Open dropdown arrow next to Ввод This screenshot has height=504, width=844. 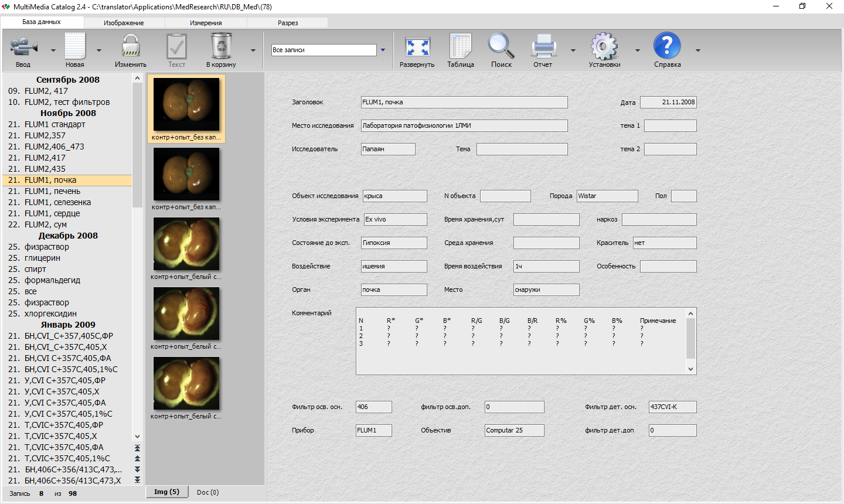53,50
